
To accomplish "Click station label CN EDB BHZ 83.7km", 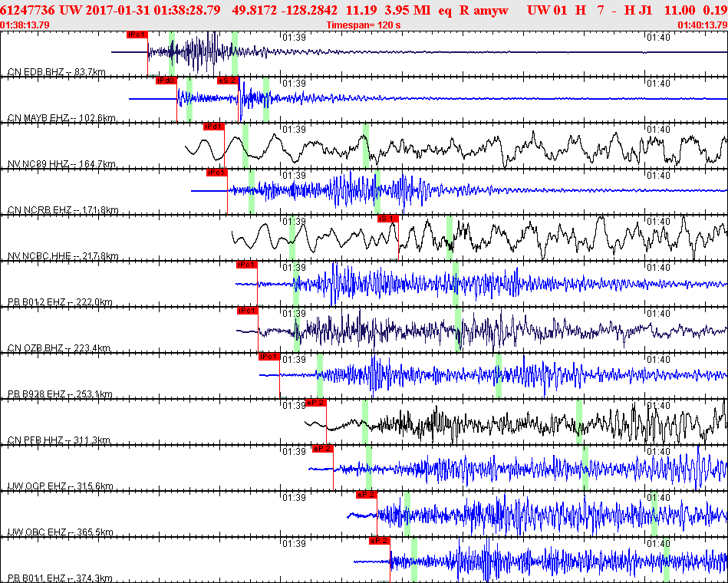I will tap(56, 72).
